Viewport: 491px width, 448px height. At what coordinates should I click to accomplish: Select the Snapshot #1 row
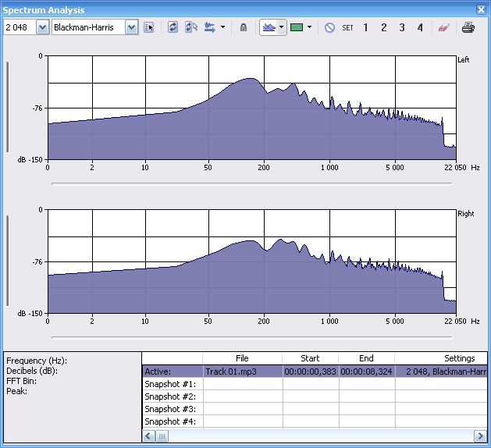(315, 384)
